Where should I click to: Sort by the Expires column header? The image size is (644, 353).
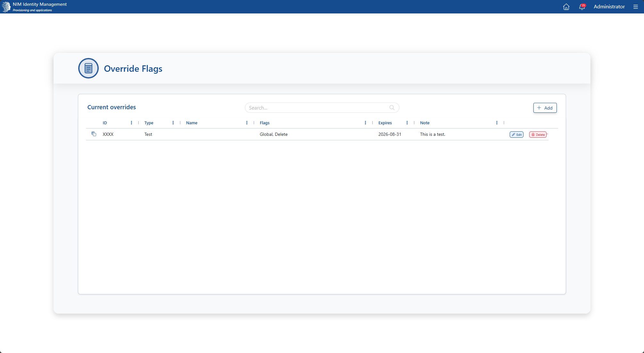click(x=385, y=123)
